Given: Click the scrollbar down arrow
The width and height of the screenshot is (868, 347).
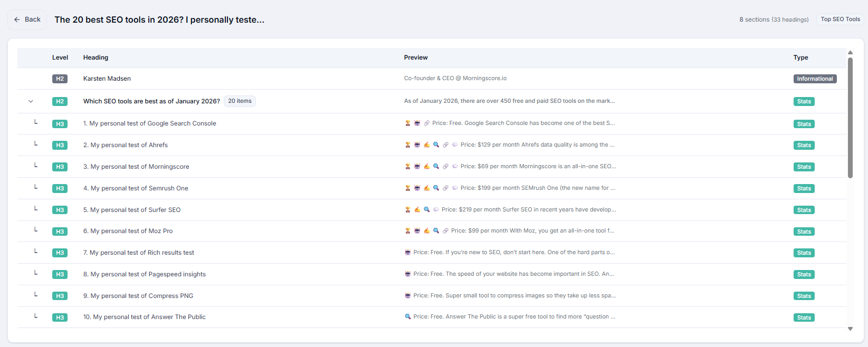Looking at the screenshot, I should tap(850, 329).
